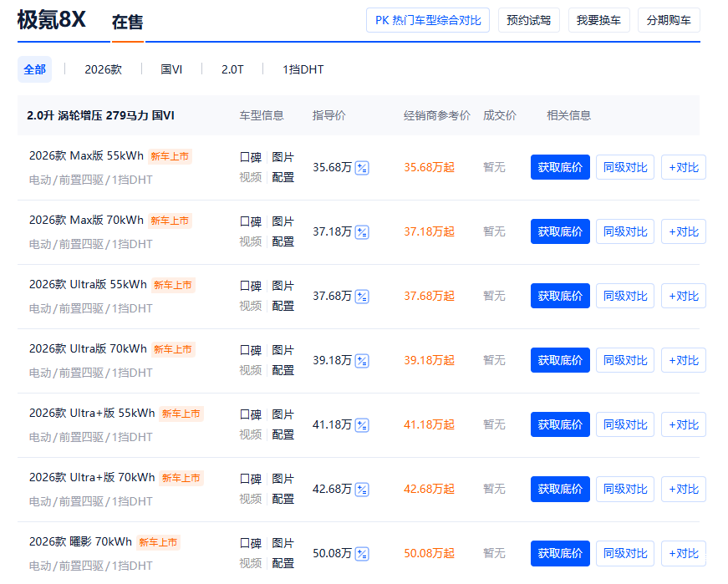
Task: Open 2026款 Ultra版 70kWh model link
Action: 88,349
